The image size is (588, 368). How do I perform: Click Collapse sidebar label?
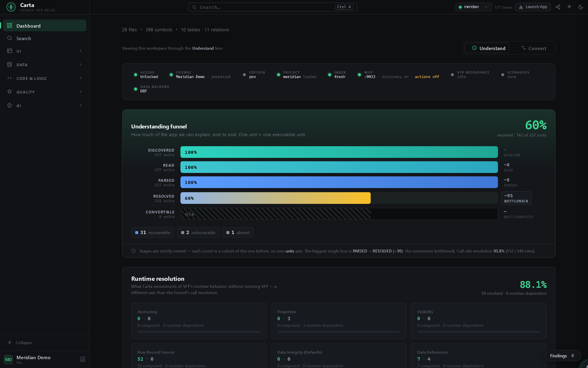tap(24, 342)
